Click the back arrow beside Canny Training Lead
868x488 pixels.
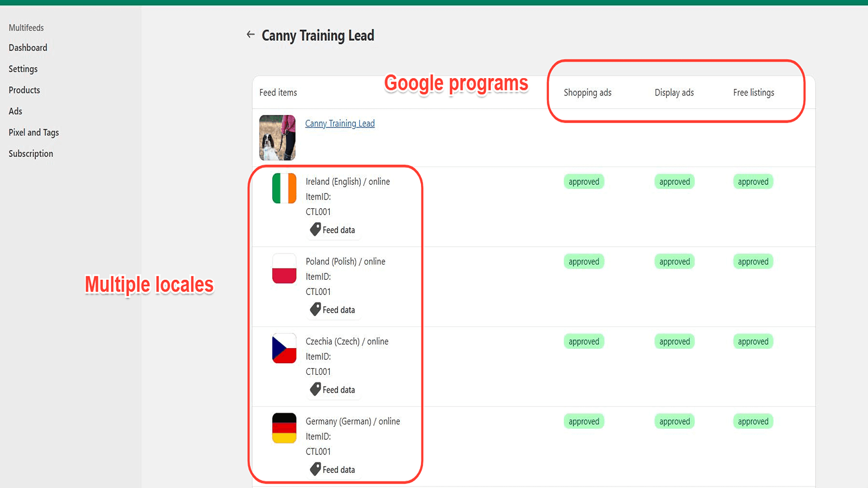coord(250,34)
